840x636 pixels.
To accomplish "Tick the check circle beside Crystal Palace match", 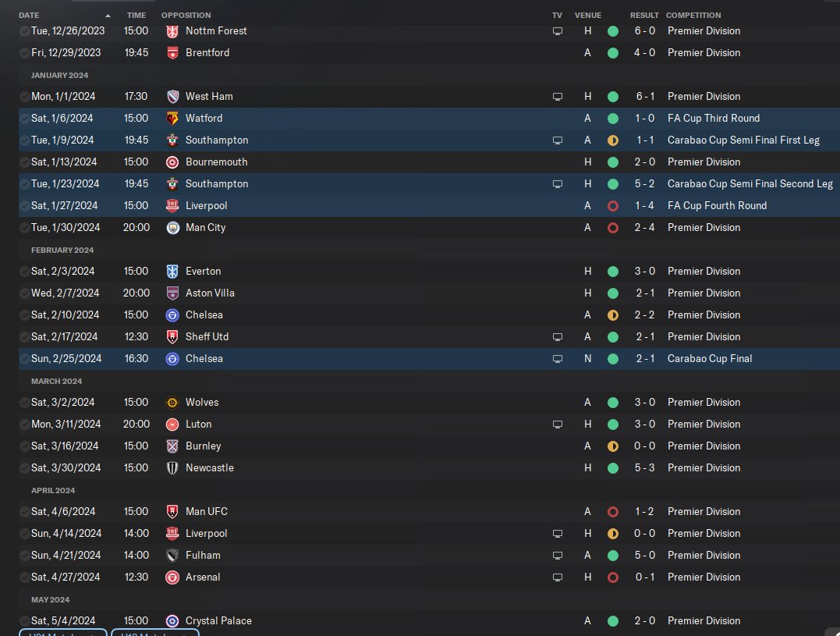I will 24,621.
